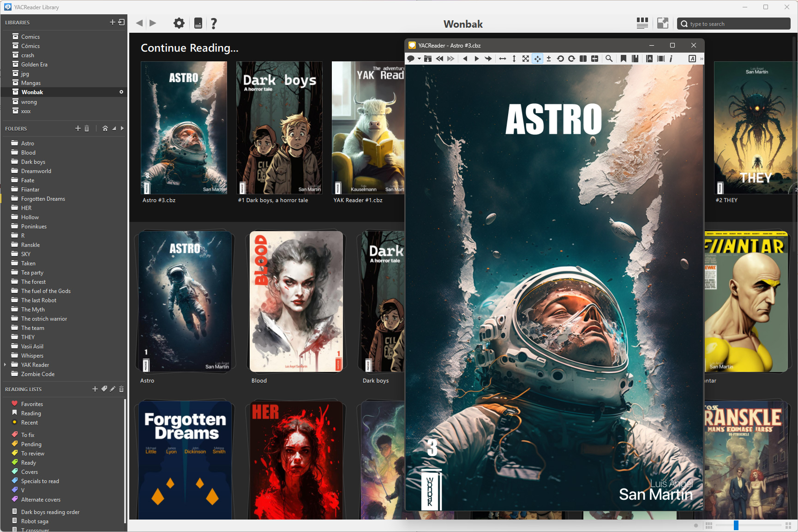Go to next page in reader
This screenshot has width=798, height=532.
(x=477, y=59)
